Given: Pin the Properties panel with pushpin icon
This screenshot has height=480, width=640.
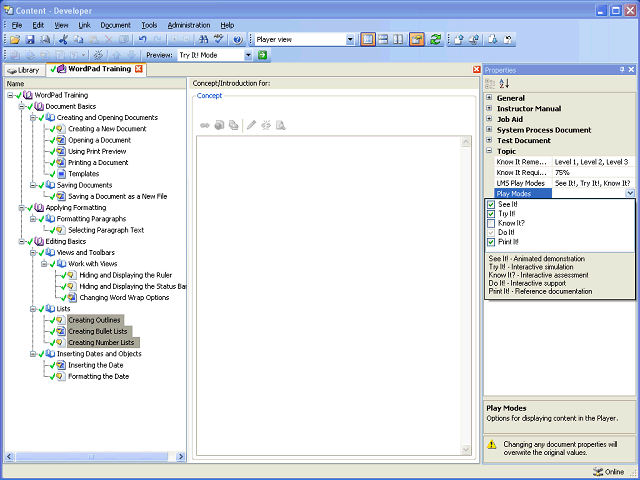Looking at the screenshot, I should click(x=622, y=70).
